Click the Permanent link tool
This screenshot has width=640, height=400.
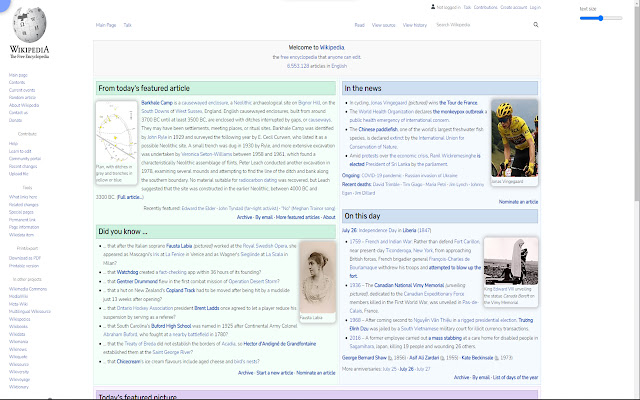point(22,220)
